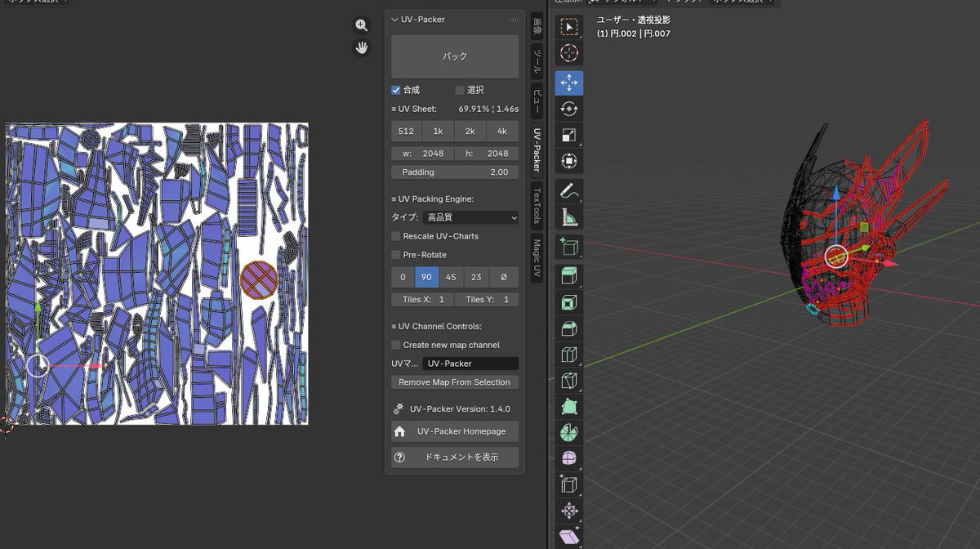Click the Tiles Y value field
The image size is (980, 549).
coord(487,300)
